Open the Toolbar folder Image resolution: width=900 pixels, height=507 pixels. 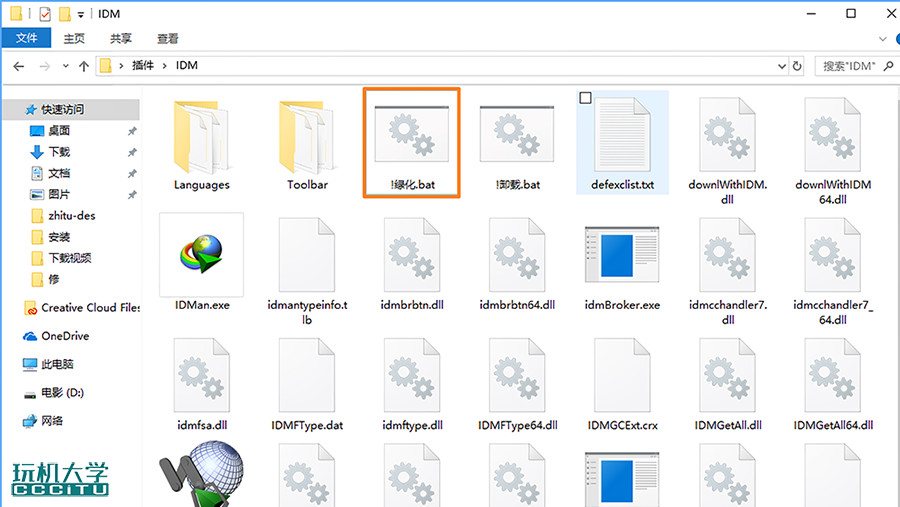pyautogui.click(x=307, y=140)
